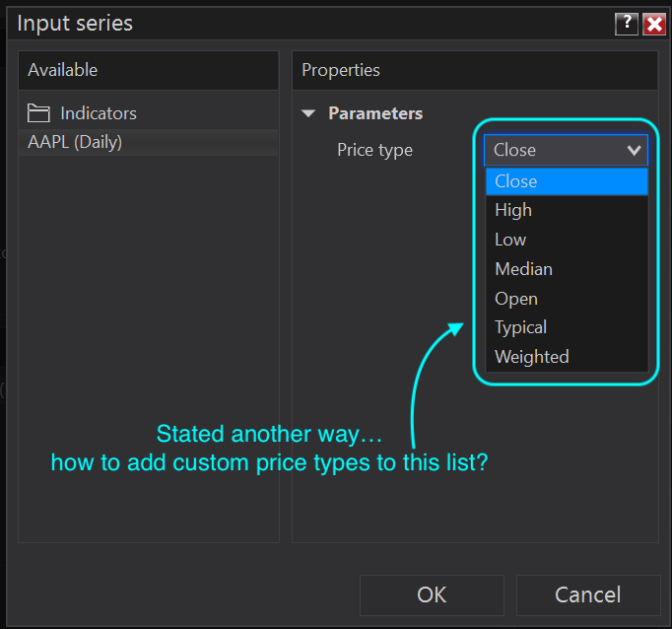The image size is (672, 629).
Task: Click the Price type dropdown chevron arrow
Action: pyautogui.click(x=634, y=150)
